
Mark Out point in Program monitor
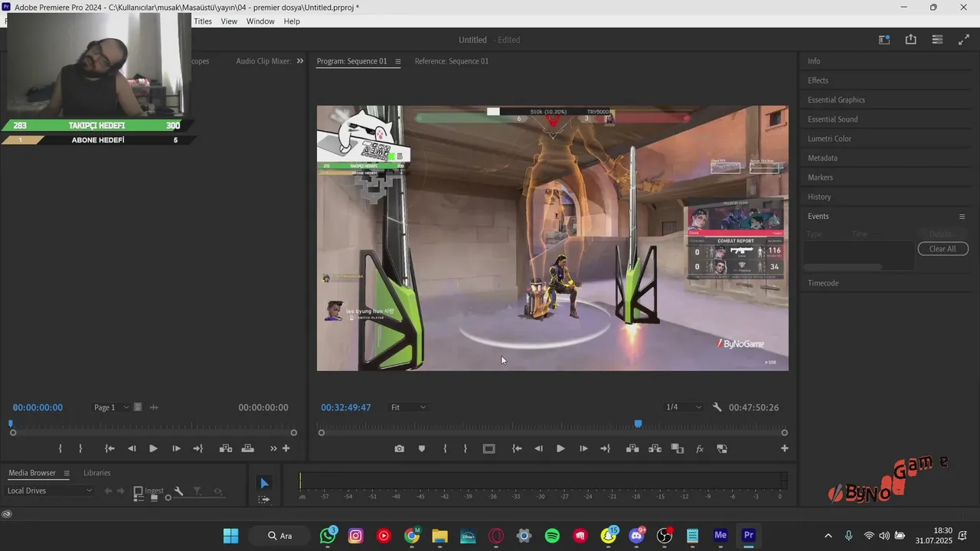tap(465, 449)
